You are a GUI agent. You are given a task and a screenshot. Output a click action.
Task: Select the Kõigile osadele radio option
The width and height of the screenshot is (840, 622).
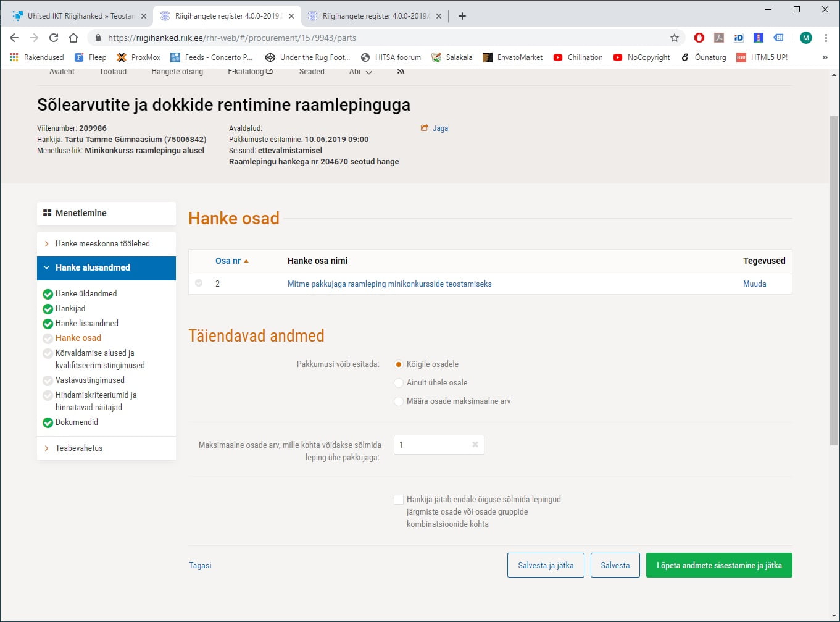pos(399,364)
